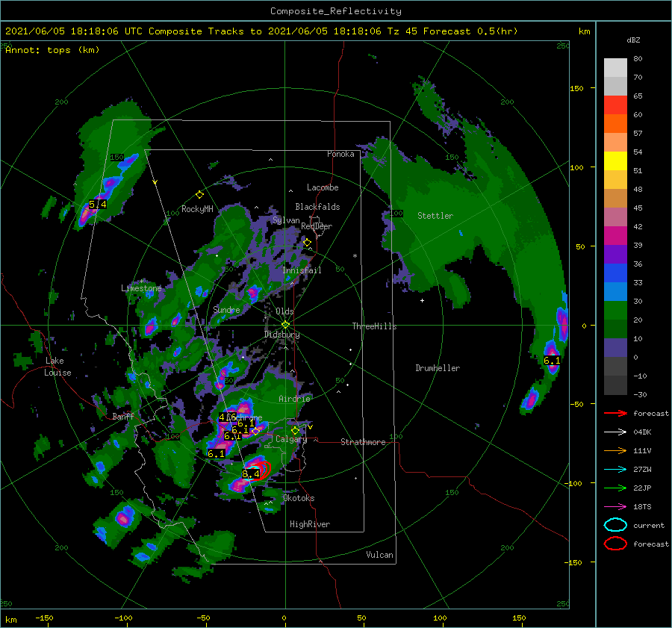Click the cyan current ellipse legend symbol
This screenshot has width=672, height=628.
tap(615, 525)
